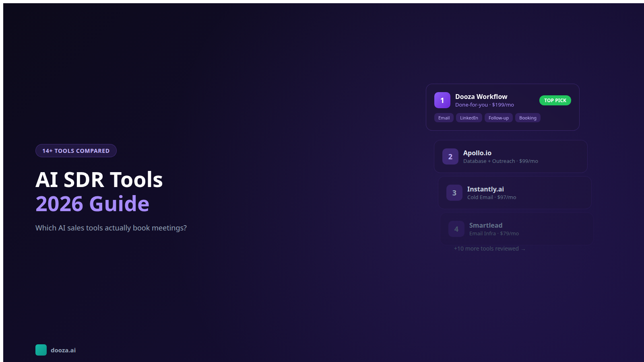This screenshot has height=362, width=644.
Task: Select the Booking tag chip
Action: [x=528, y=118]
